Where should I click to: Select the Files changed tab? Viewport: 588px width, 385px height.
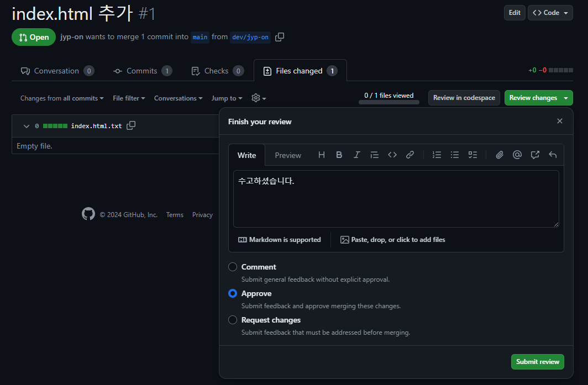point(300,71)
